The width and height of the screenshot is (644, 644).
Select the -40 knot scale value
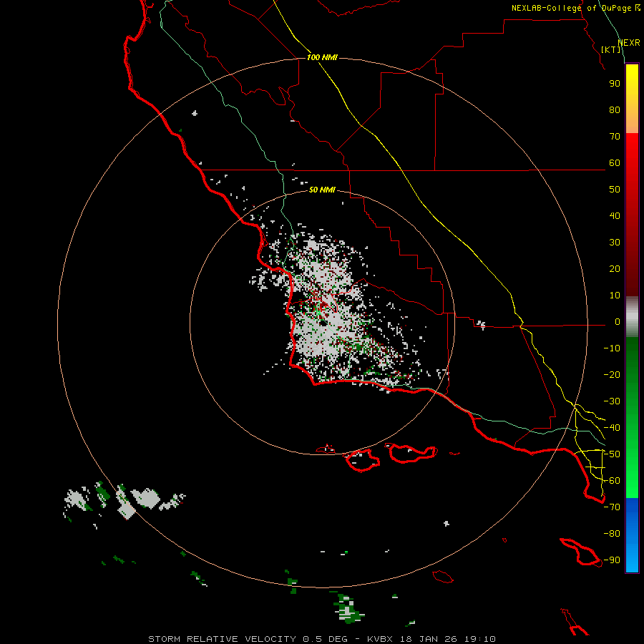coord(612,428)
